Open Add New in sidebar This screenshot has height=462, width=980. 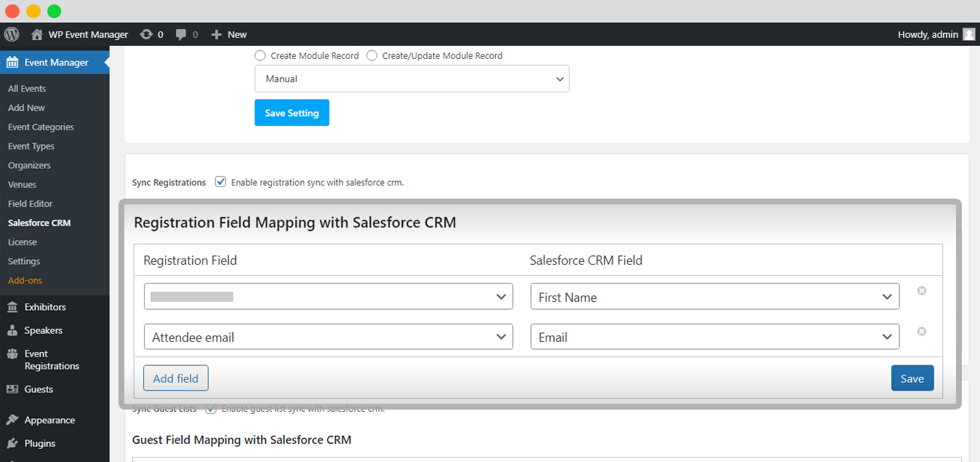point(26,108)
